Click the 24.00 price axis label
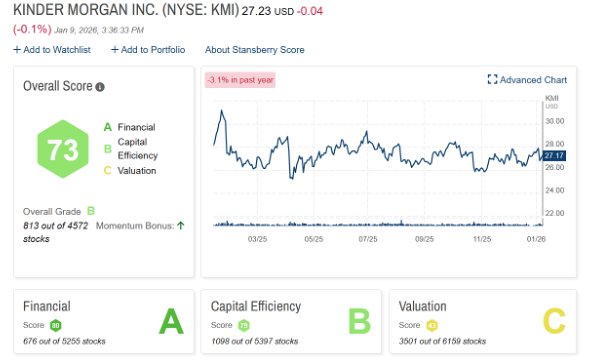This screenshot has width=590, height=360. click(x=555, y=190)
